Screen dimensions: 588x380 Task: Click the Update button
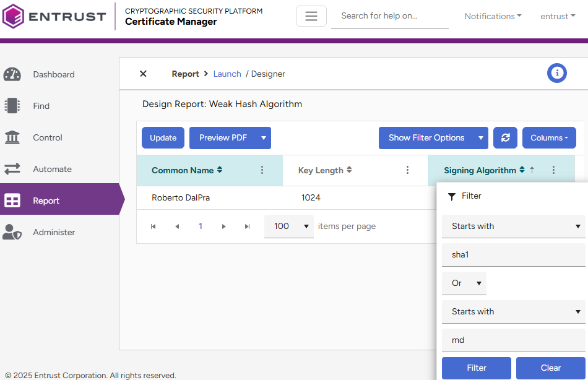[163, 138]
